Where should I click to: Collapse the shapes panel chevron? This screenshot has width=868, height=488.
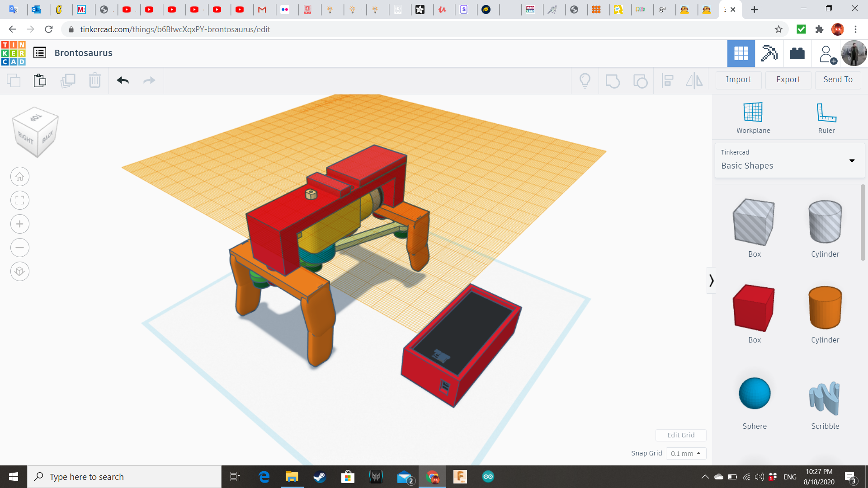coord(711,281)
